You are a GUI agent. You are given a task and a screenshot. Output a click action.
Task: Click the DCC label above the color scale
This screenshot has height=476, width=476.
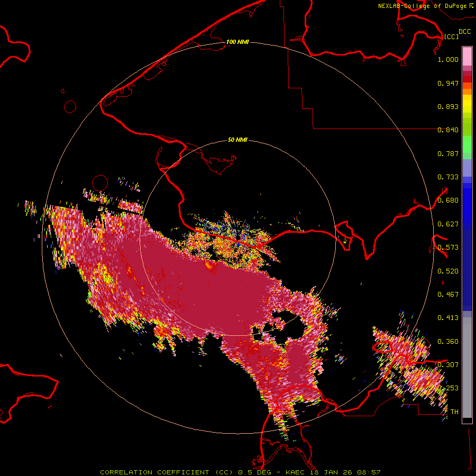(x=464, y=32)
